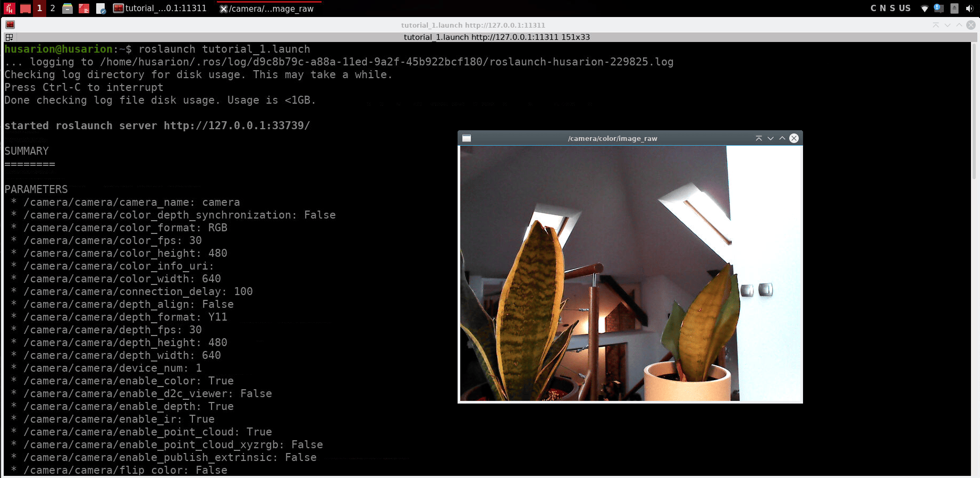Click the camera image view with plants
980x478 pixels.
point(630,273)
